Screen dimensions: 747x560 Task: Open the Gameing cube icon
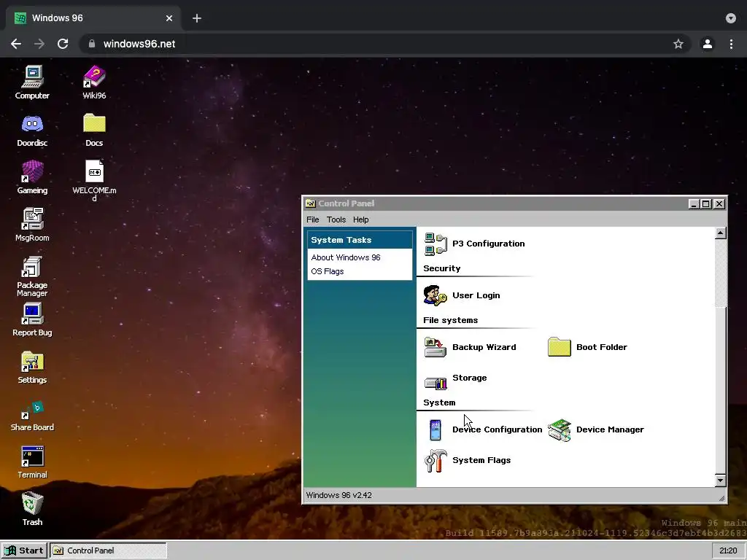(32, 177)
